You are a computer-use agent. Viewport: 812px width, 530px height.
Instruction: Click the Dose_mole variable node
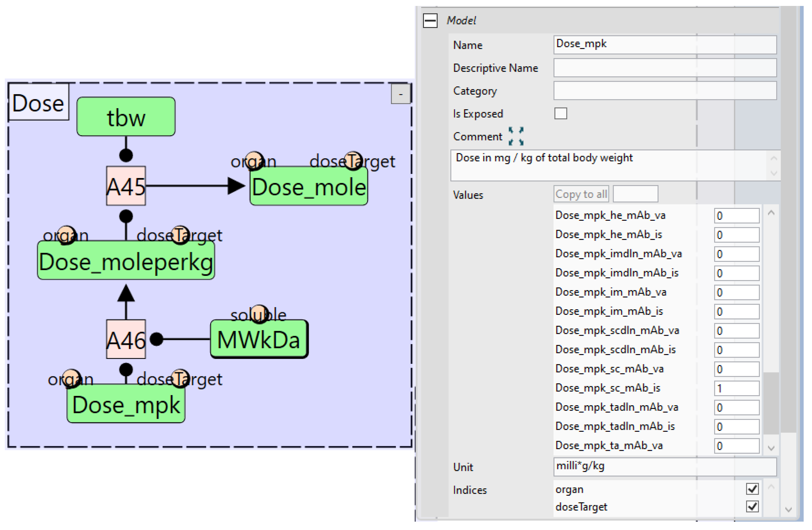[x=309, y=187]
